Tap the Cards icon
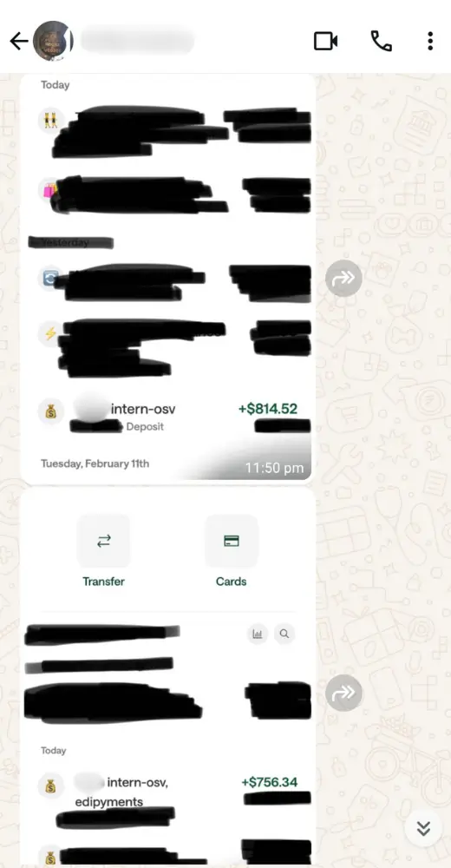Image resolution: width=451 pixels, height=868 pixels. pyautogui.click(x=232, y=541)
